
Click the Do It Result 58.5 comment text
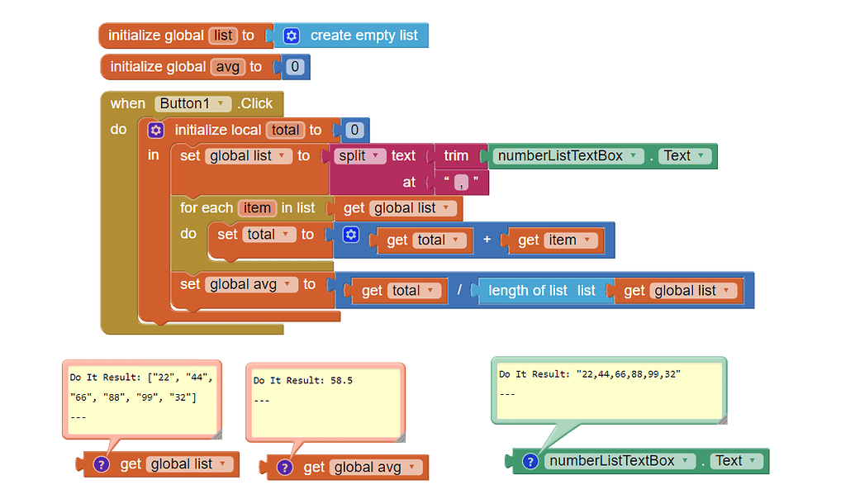[x=302, y=381]
